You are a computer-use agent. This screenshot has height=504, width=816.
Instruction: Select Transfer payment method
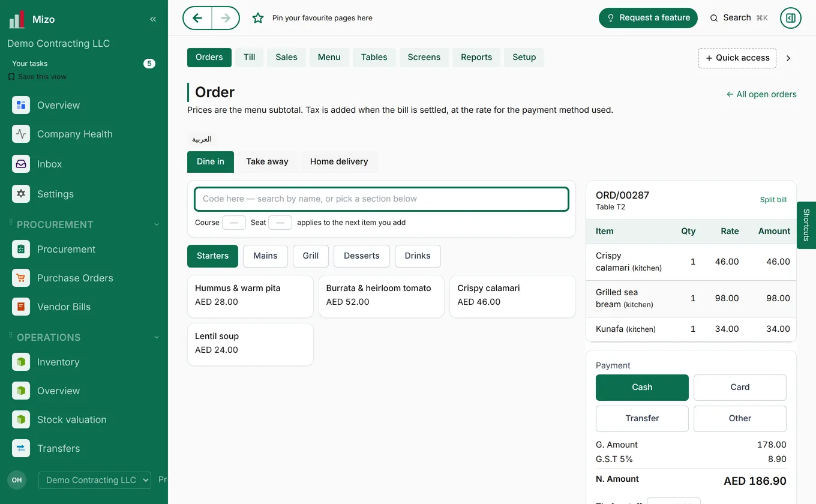tap(642, 419)
